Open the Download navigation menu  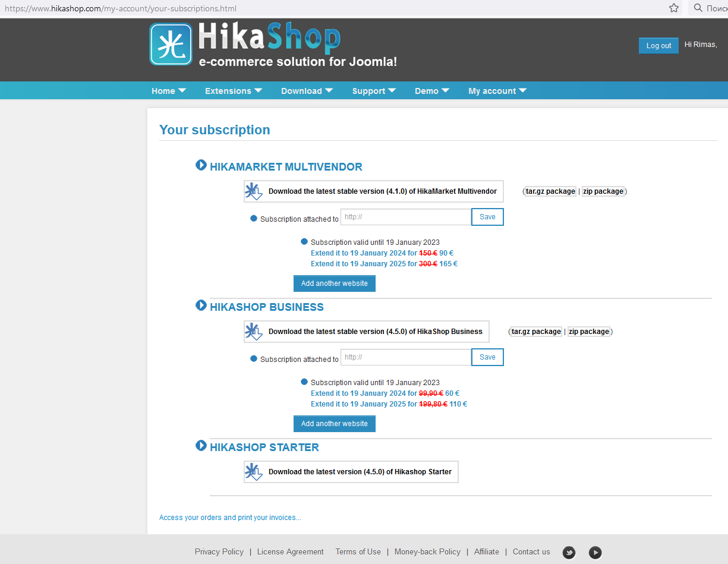307,91
